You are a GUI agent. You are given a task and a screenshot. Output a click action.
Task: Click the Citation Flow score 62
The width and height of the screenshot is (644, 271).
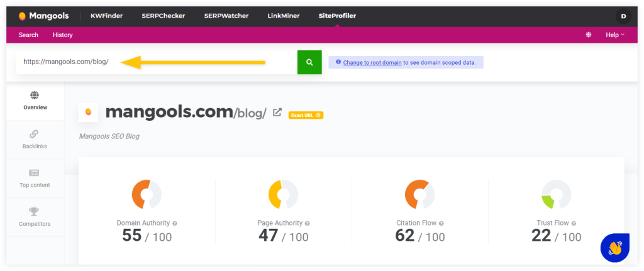[405, 236]
